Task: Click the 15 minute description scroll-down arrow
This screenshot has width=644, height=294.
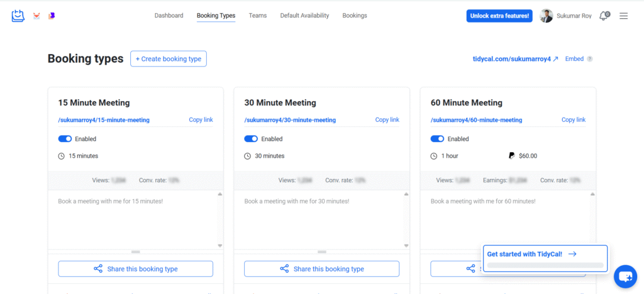Action: (x=220, y=246)
